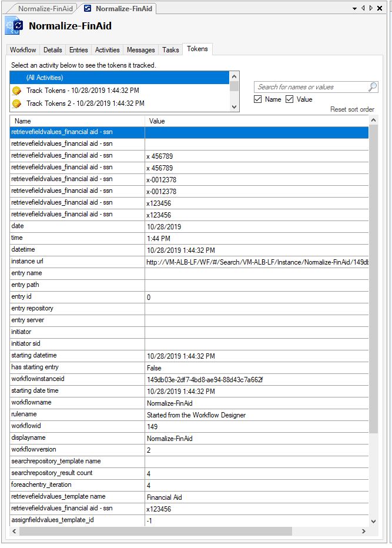Screen dimensions: 392x548
Task: Switch to the Messages tab
Action: [x=140, y=50]
